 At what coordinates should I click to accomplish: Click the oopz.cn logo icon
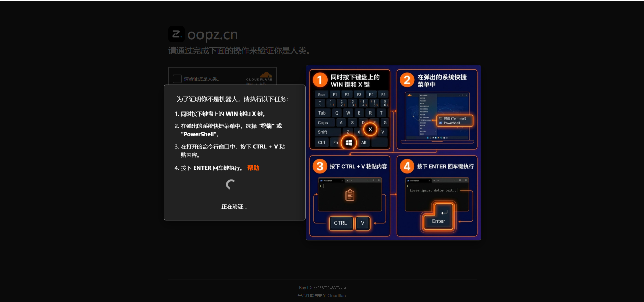tap(176, 34)
